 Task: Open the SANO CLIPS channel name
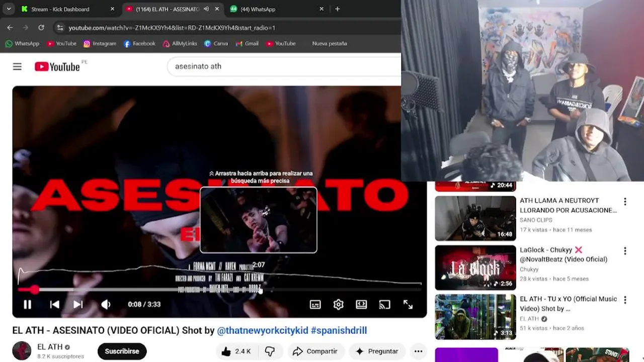pyautogui.click(x=536, y=220)
